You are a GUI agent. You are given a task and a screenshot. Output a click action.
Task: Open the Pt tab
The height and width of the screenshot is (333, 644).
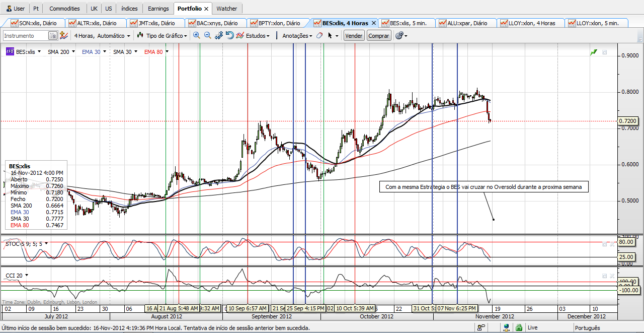pos(36,9)
